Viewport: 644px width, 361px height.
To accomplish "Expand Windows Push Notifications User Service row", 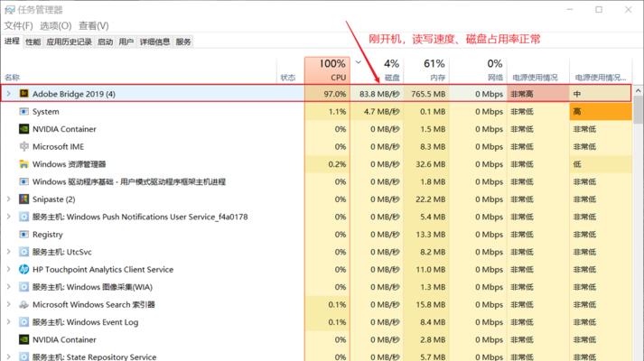I will coord(9,217).
